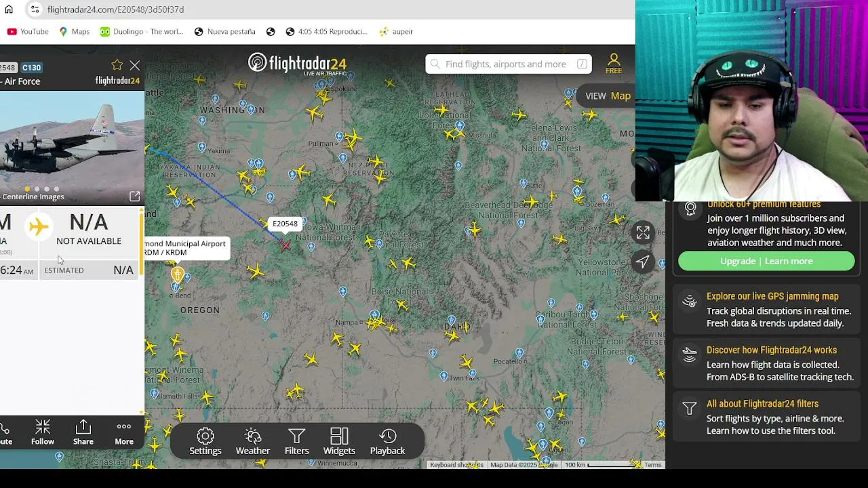868x488 pixels.
Task: Open the Settings tool in map toolbar
Action: click(205, 441)
